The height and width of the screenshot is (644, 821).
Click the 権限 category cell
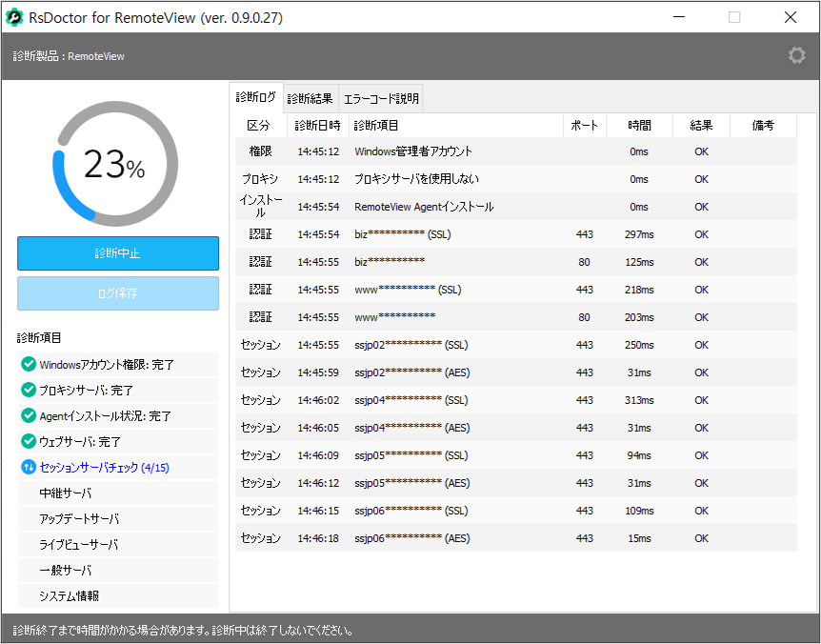point(261,151)
